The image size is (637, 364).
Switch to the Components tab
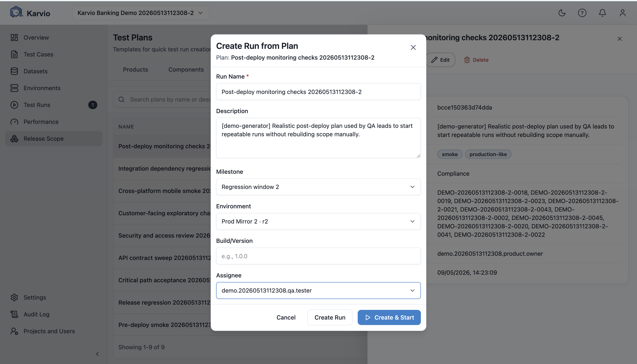186,70
